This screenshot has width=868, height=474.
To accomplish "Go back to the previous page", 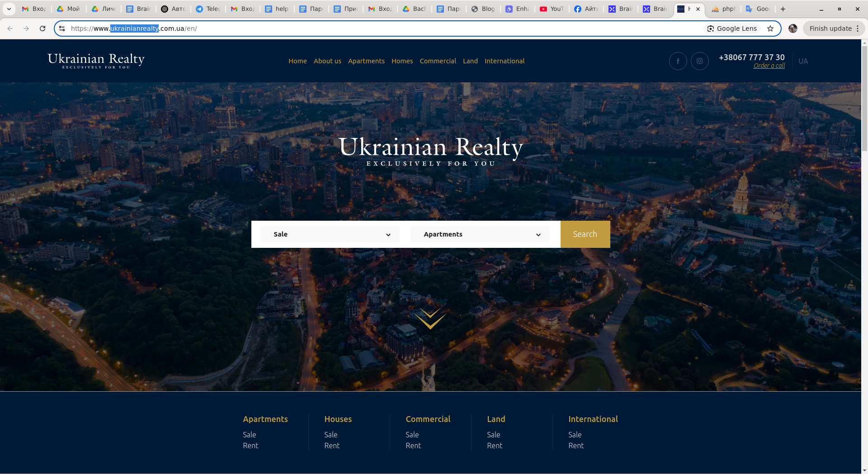I will (10, 28).
